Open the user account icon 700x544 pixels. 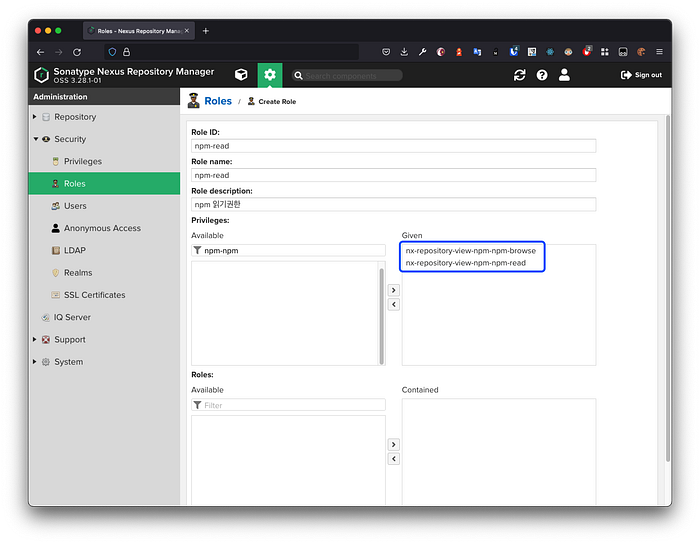click(564, 75)
